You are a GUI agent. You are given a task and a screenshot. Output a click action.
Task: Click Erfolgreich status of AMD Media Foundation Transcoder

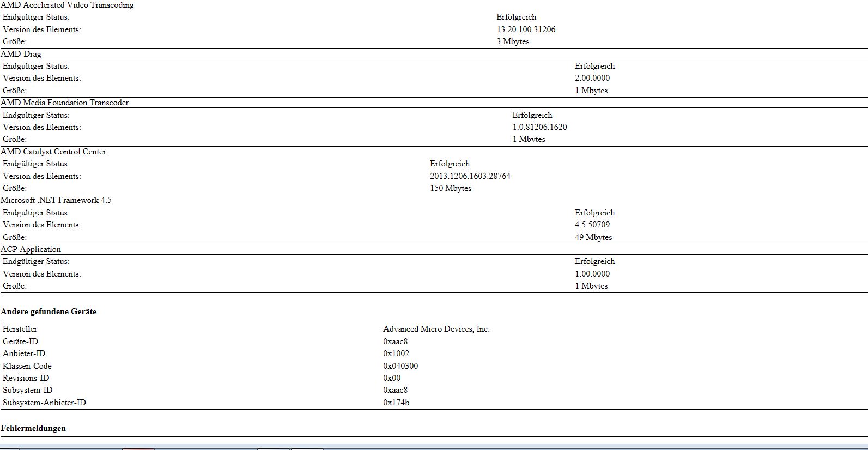pyautogui.click(x=532, y=115)
